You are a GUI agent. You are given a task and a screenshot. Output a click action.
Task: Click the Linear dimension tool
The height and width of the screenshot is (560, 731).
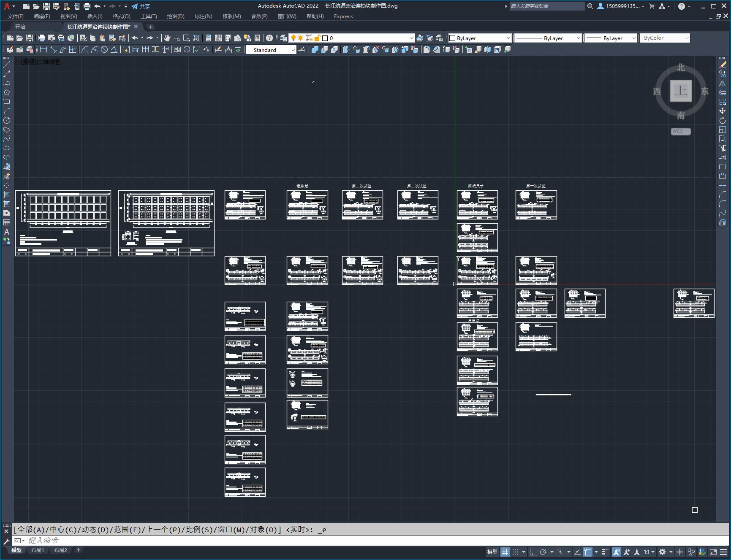tap(43, 49)
